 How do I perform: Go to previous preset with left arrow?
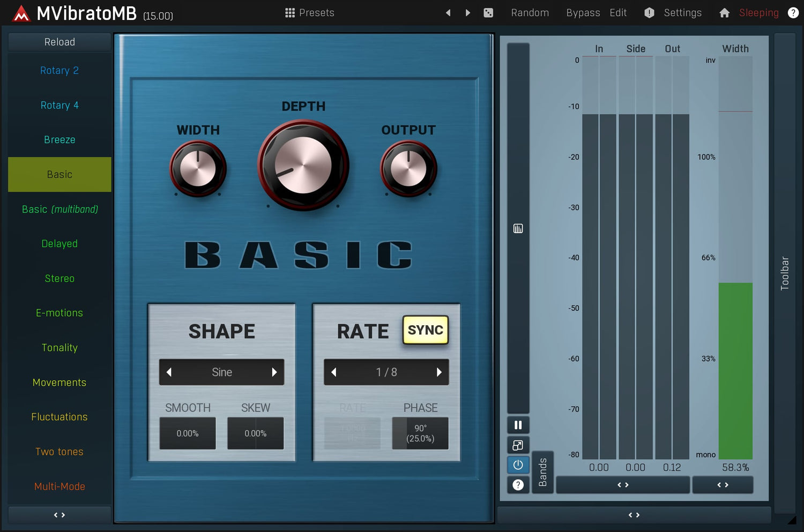pos(448,13)
